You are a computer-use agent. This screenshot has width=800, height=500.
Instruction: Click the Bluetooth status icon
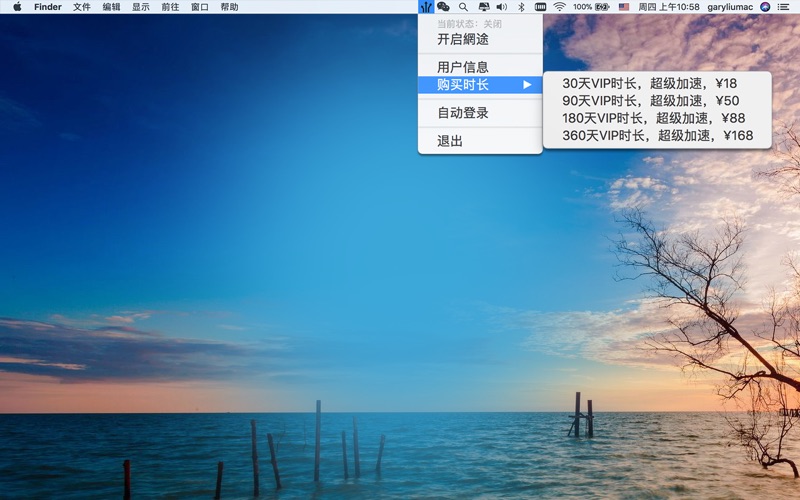[521, 7]
